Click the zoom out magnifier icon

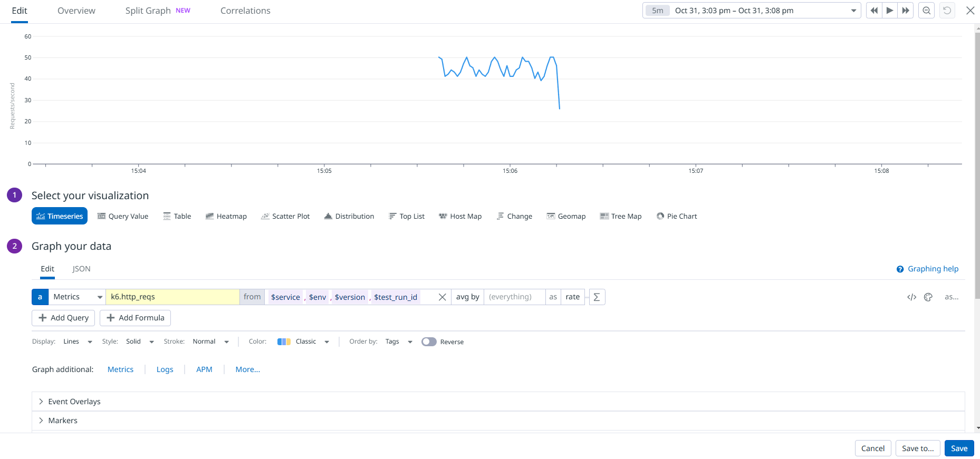926,11
